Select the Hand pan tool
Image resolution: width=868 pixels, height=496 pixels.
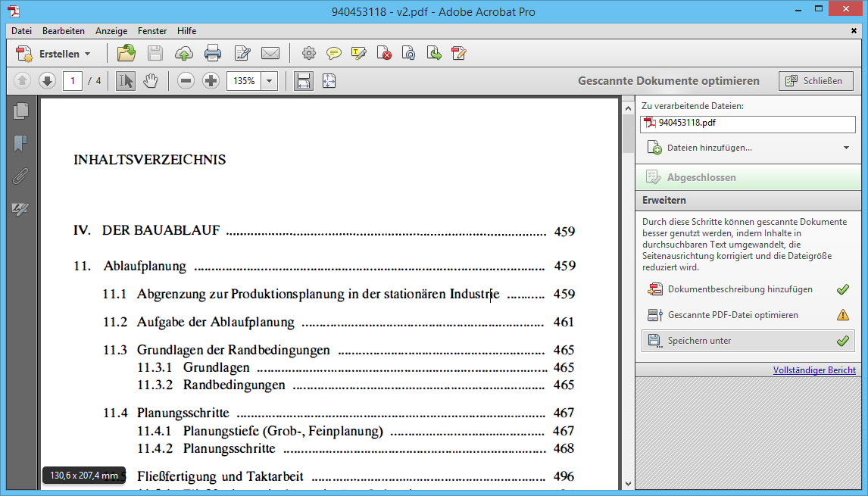coord(151,81)
